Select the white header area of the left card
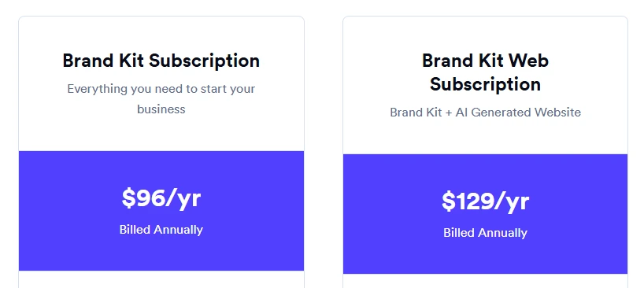Viewport: 644px width, 288px height. click(x=161, y=83)
